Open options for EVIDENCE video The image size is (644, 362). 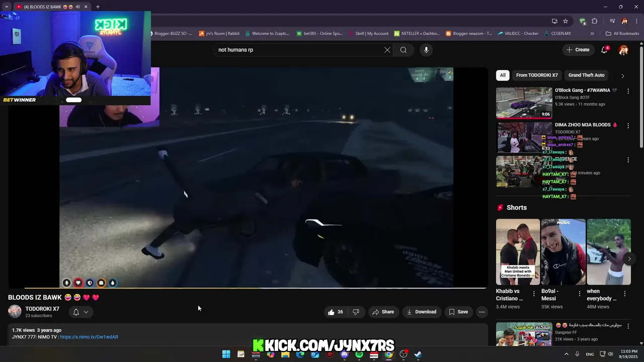click(x=628, y=160)
